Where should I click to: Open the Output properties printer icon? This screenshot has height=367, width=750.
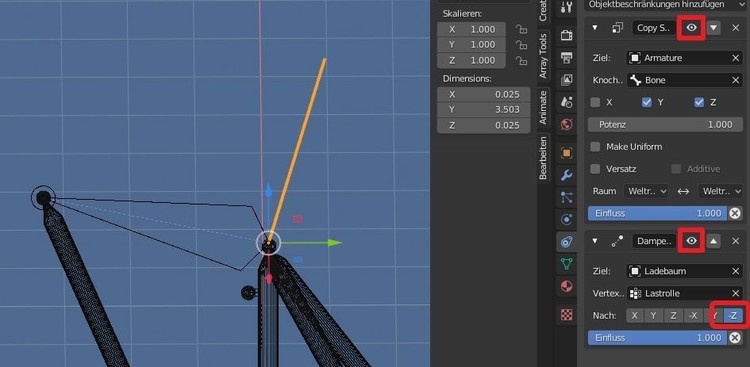click(566, 57)
